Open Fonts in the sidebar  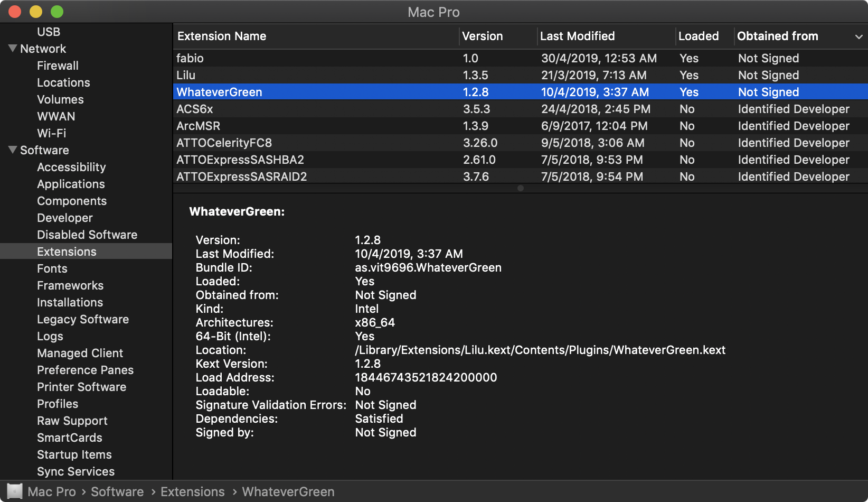(x=52, y=268)
